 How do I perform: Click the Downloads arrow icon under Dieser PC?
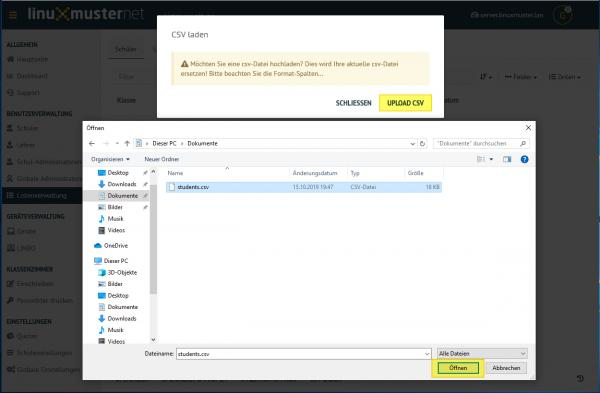[x=101, y=318]
